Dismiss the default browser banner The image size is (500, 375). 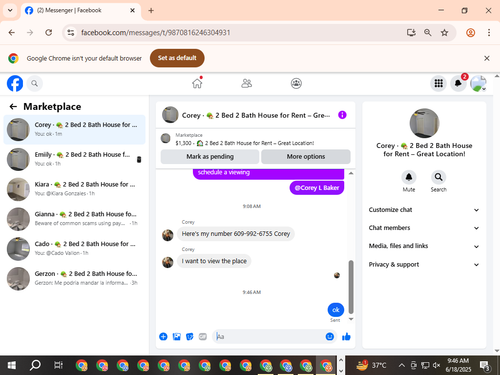pyautogui.click(x=487, y=58)
